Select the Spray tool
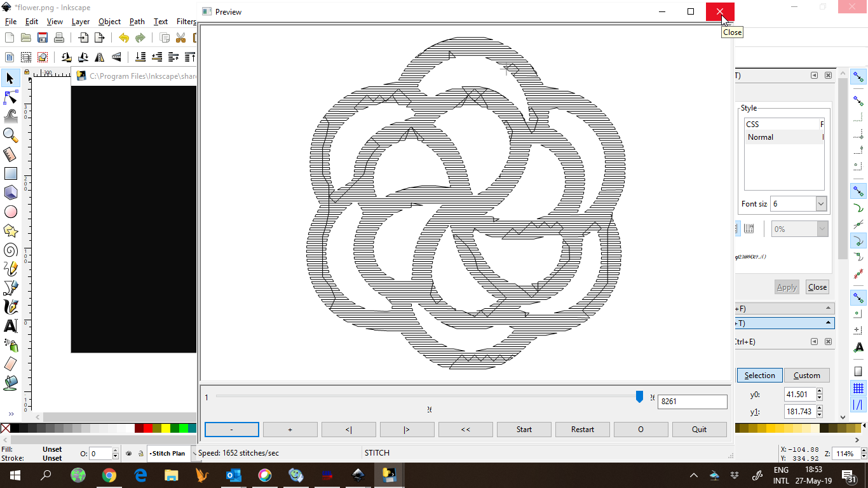This screenshot has width=868, height=488. (x=10, y=345)
